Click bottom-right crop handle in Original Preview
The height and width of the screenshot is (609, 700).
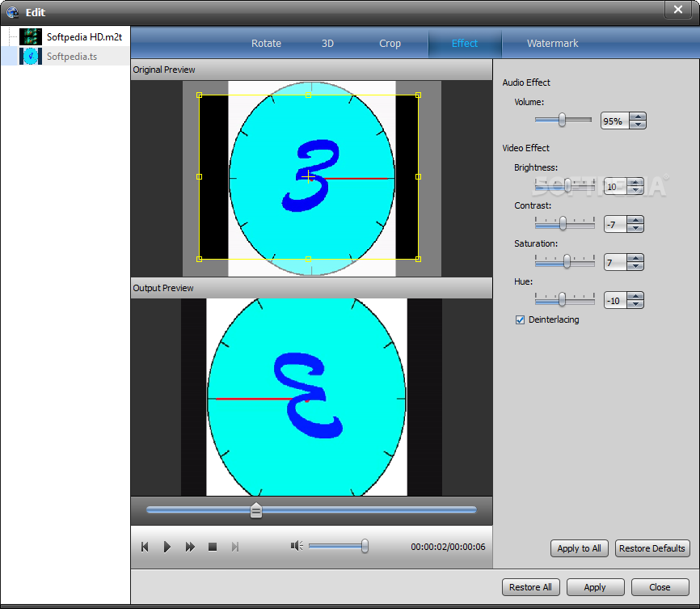coord(419,259)
